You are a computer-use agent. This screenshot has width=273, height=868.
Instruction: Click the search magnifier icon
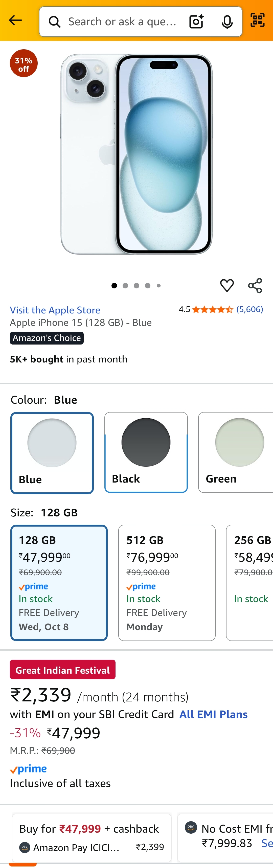point(55,22)
